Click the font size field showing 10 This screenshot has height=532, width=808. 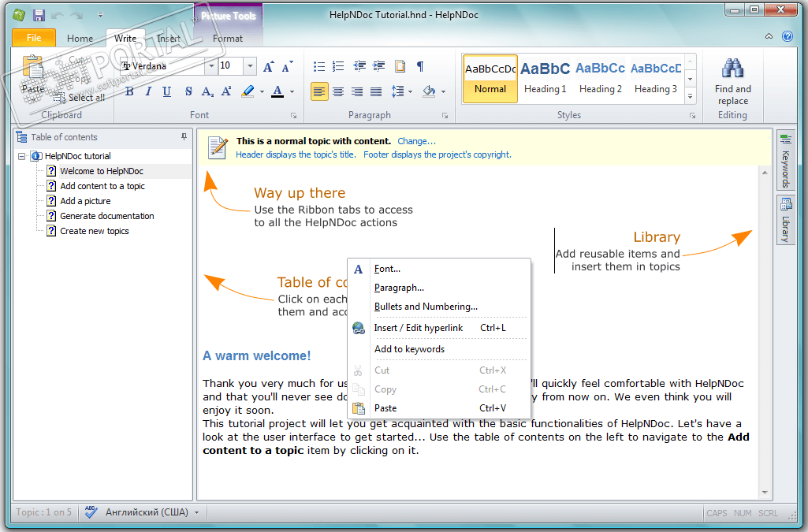click(230, 66)
